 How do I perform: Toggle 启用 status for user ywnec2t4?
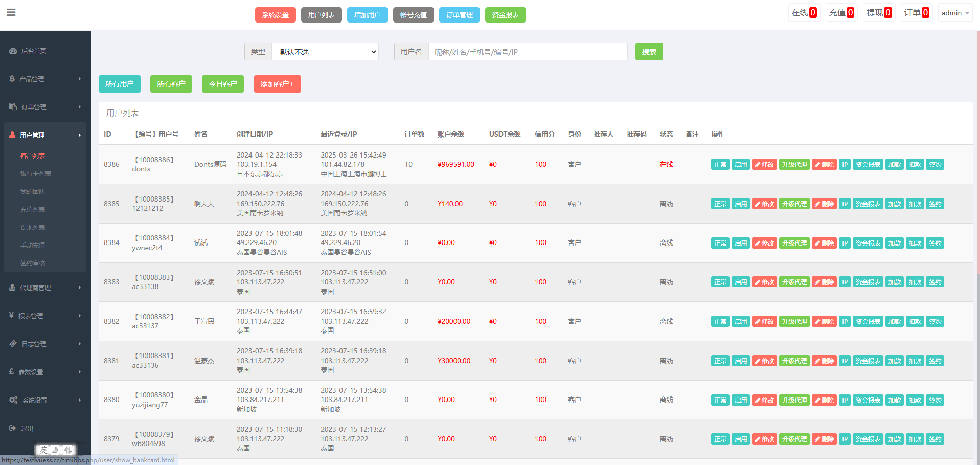point(740,243)
